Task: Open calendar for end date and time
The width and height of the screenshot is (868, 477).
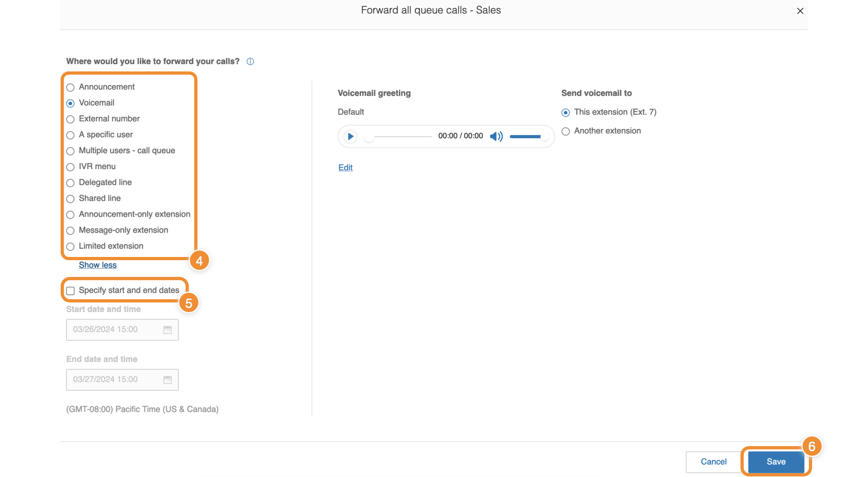Action: (x=168, y=380)
